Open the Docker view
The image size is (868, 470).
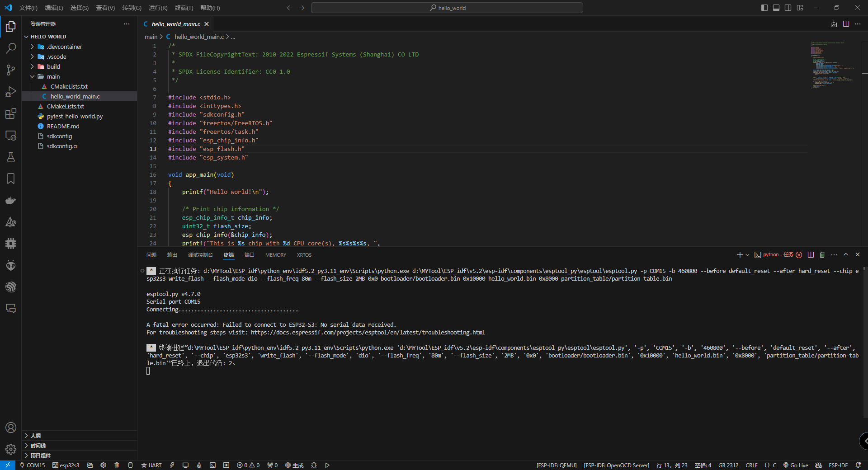click(11, 200)
